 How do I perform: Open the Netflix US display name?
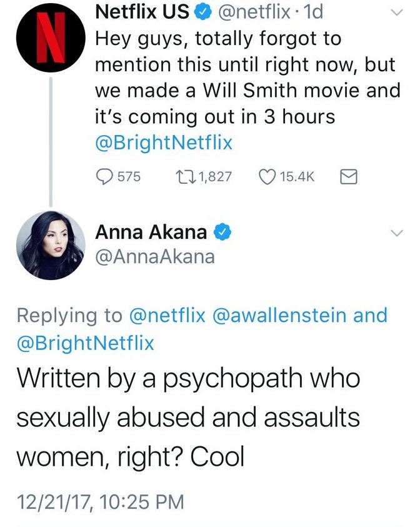[x=141, y=11]
